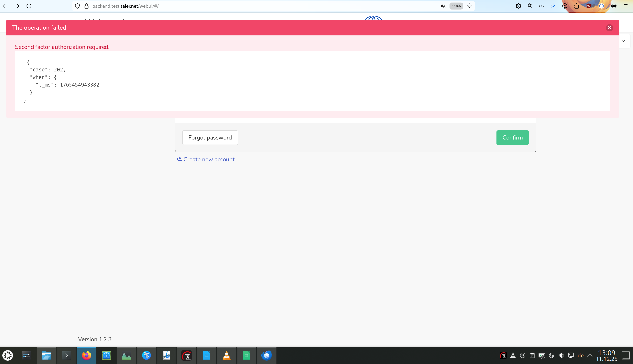Click the 110% zoom level indicator
The width and height of the screenshot is (633, 364).
tap(456, 6)
